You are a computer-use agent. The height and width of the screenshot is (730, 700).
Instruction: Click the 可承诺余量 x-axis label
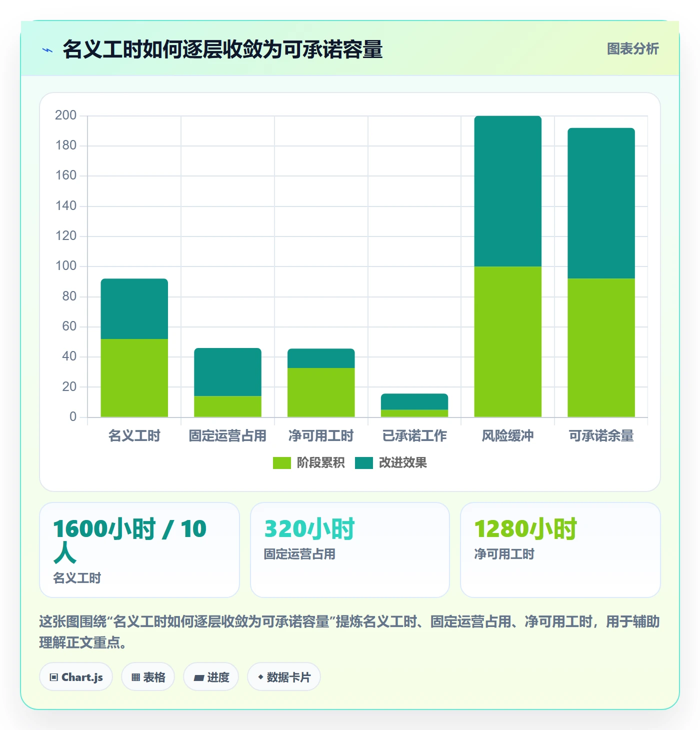point(601,436)
